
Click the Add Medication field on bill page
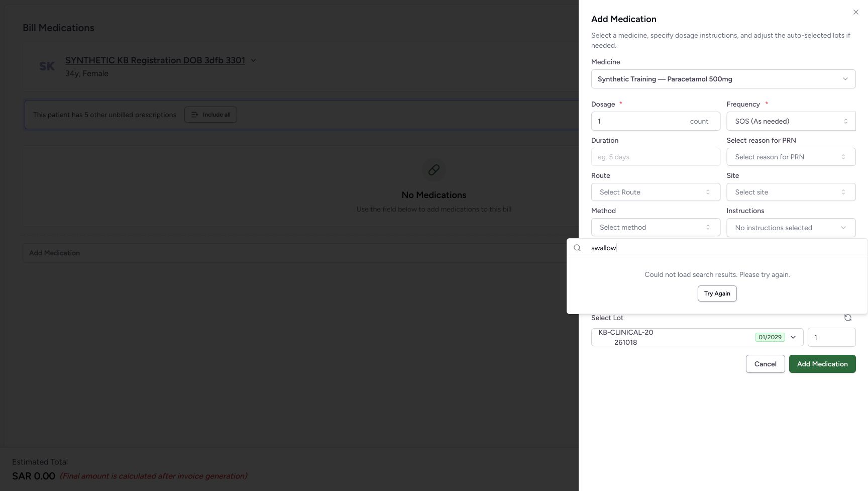300,253
